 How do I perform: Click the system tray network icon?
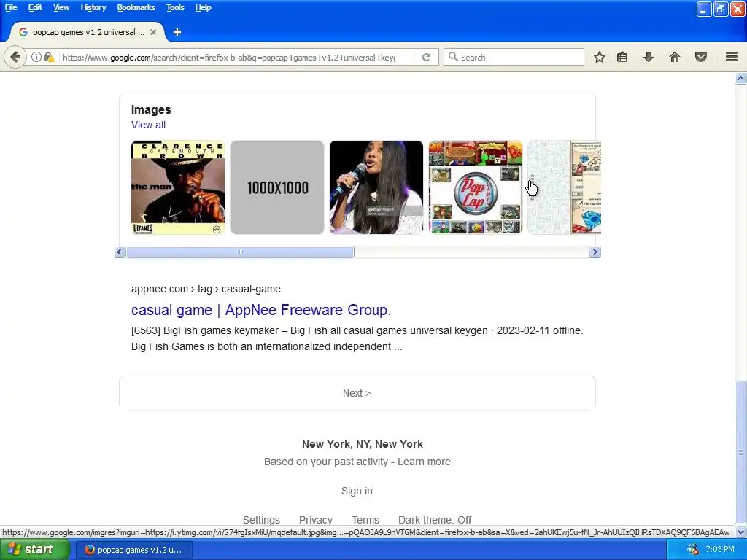pos(692,550)
